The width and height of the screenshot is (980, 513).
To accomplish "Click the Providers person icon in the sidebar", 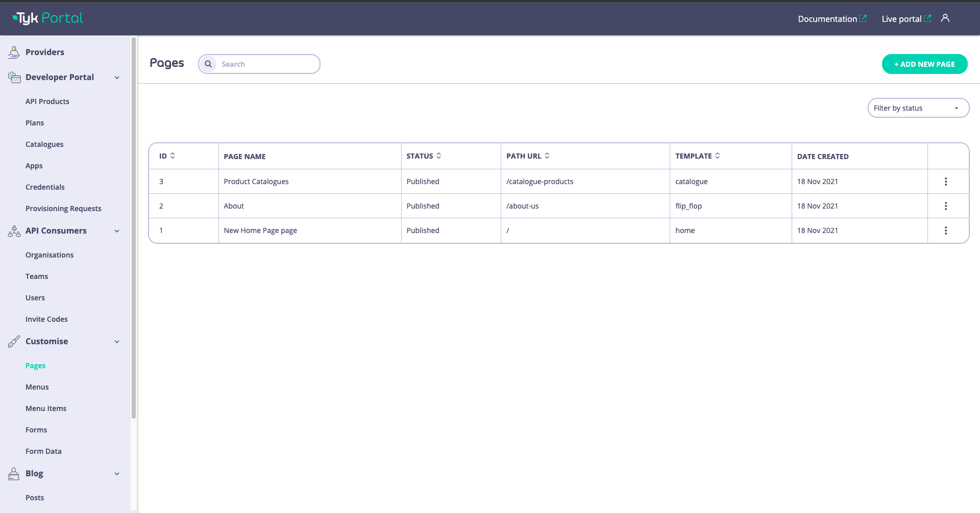I will (13, 51).
